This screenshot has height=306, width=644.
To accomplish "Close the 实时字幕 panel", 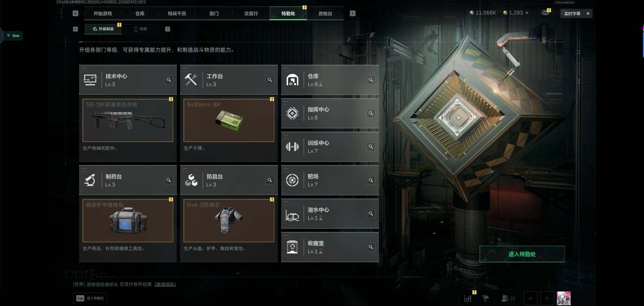I will [x=588, y=13].
